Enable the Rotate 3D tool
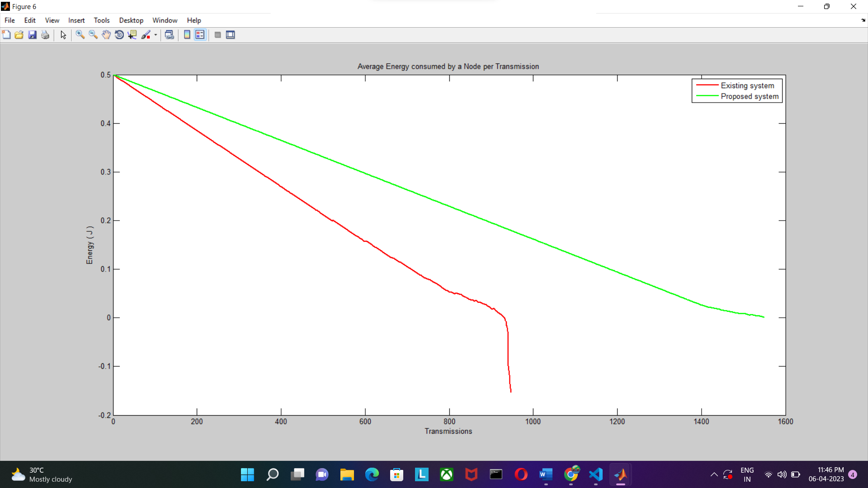The image size is (868, 488). 119,35
